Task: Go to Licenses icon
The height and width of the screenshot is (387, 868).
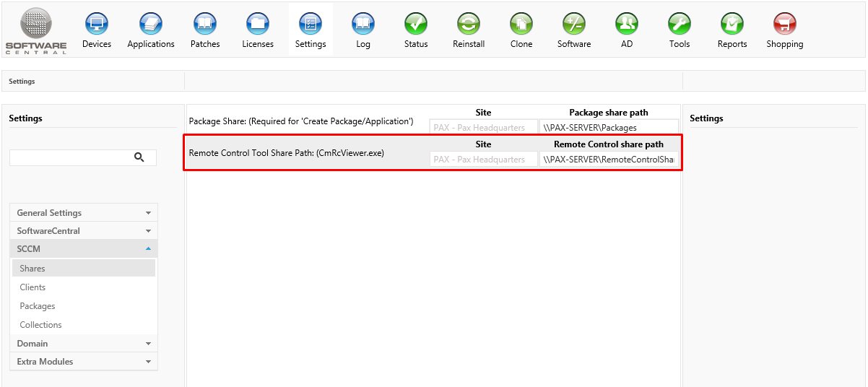Action: (x=258, y=25)
